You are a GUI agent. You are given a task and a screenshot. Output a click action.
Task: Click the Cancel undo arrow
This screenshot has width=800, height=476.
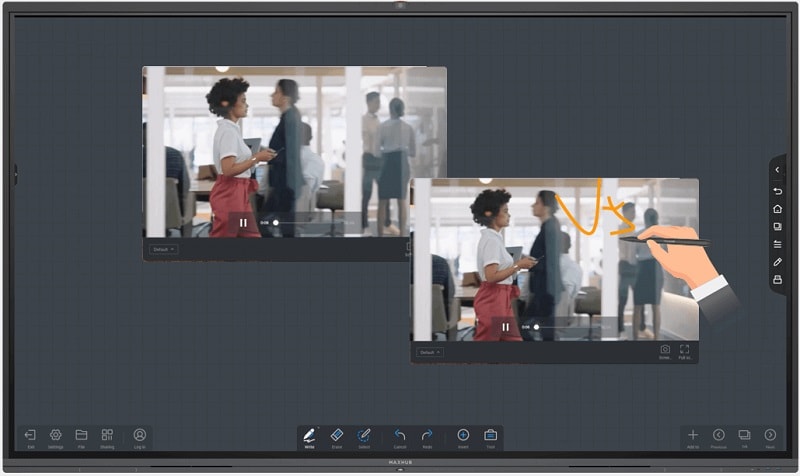point(400,435)
